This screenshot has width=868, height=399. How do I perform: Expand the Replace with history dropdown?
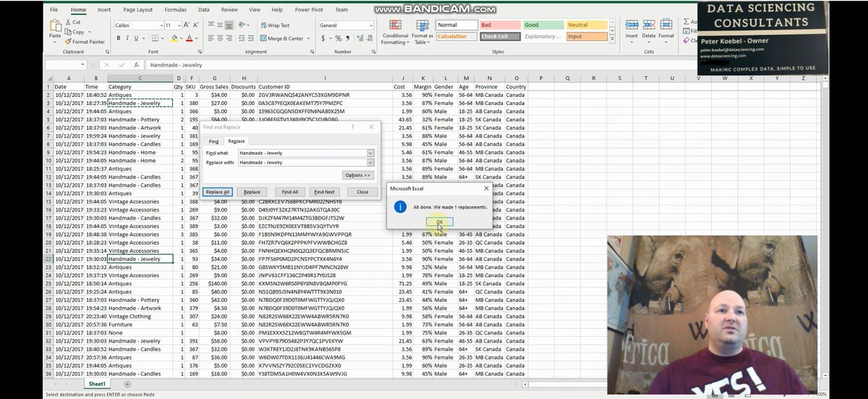pos(370,162)
